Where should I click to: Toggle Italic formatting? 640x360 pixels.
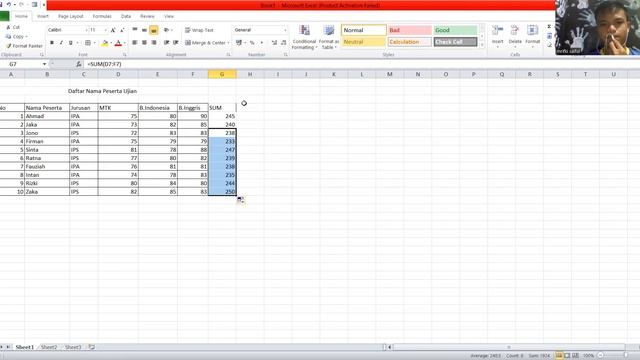61,43
